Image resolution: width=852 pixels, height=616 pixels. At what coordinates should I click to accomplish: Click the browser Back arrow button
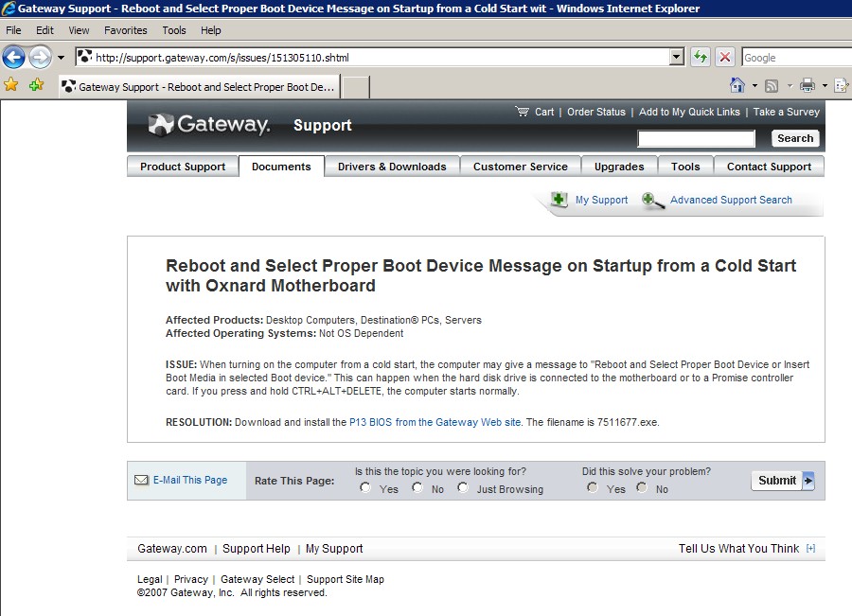point(13,57)
